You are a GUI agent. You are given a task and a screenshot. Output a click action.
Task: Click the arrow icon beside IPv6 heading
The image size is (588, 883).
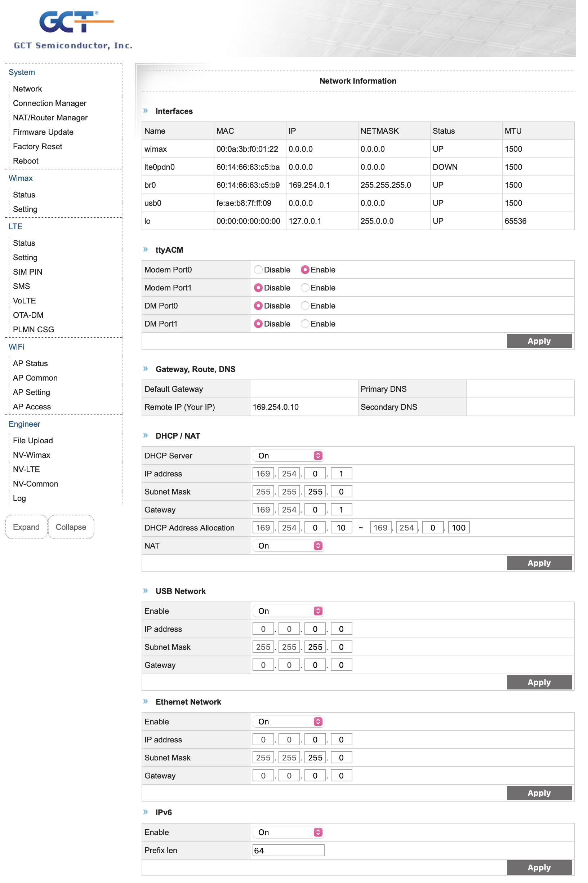click(x=146, y=812)
